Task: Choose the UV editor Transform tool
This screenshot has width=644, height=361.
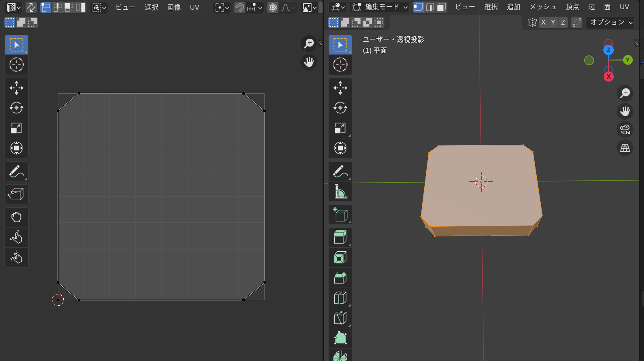Action: click(x=17, y=148)
